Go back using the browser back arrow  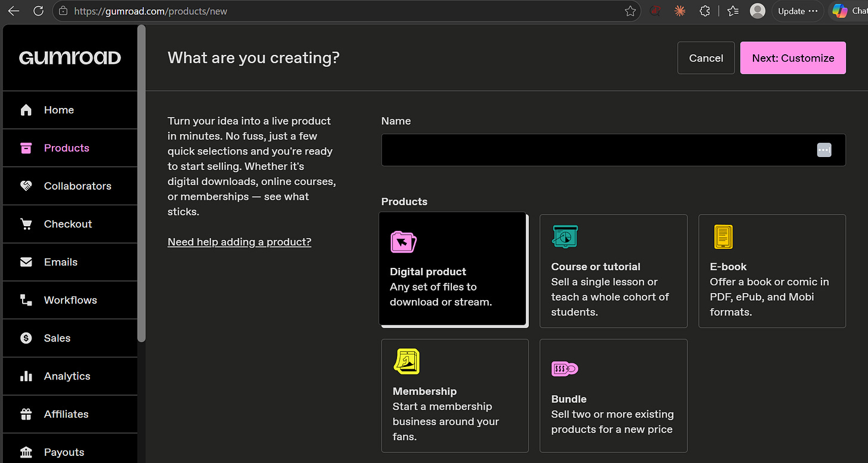[x=13, y=11]
